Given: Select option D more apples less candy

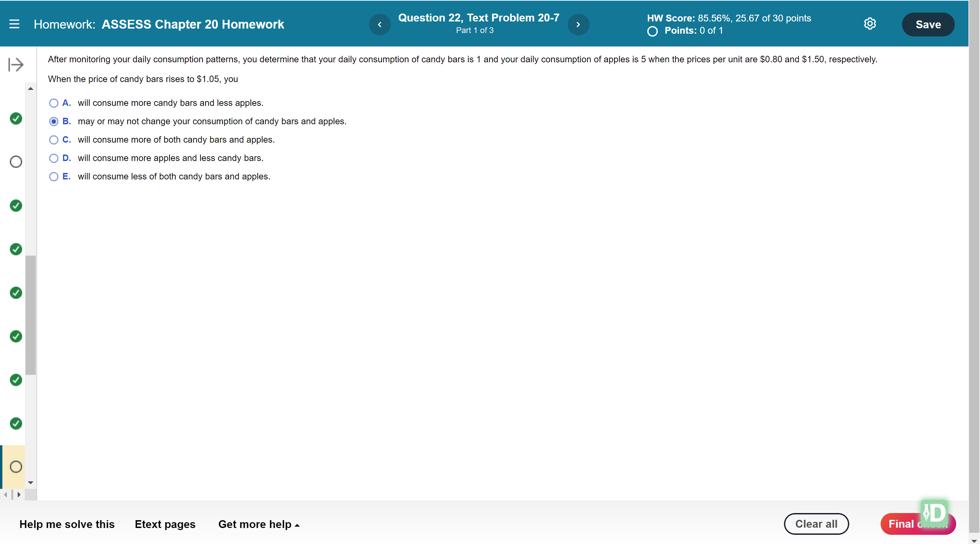Looking at the screenshot, I should (x=54, y=158).
